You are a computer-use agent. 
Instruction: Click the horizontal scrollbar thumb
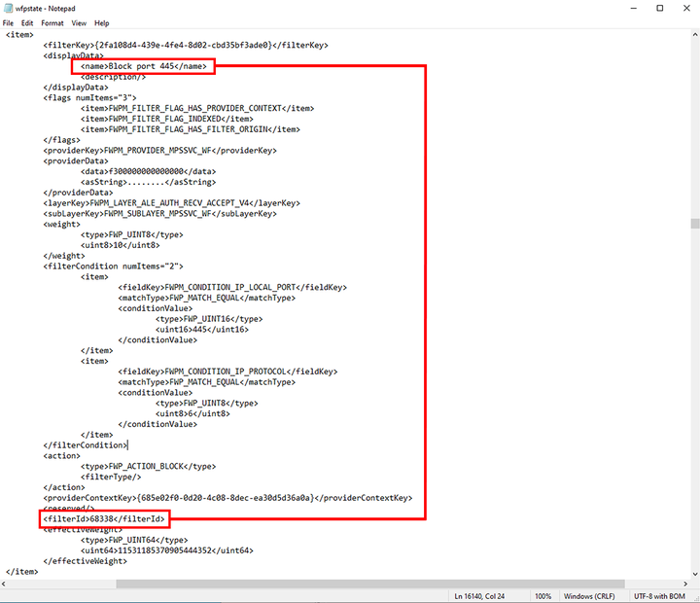(370, 584)
